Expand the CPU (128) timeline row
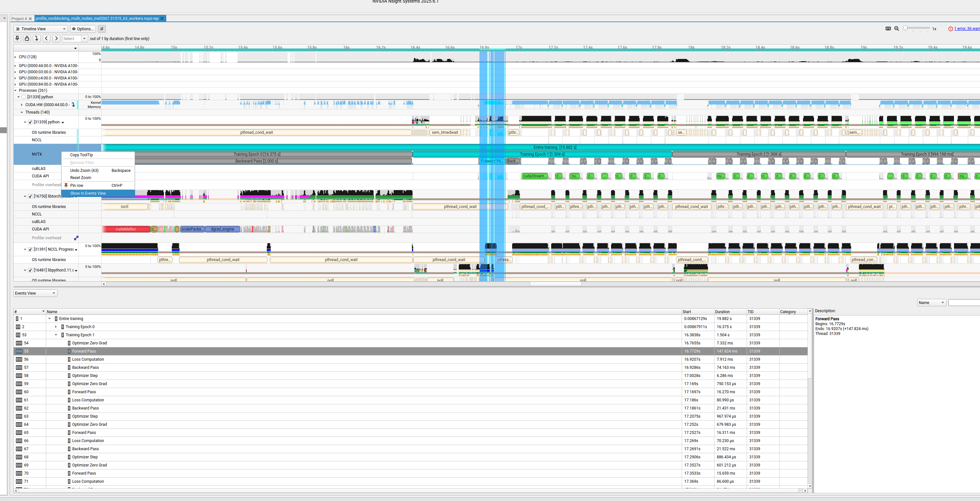Screen dimensions: 980x501 tap(15, 57)
